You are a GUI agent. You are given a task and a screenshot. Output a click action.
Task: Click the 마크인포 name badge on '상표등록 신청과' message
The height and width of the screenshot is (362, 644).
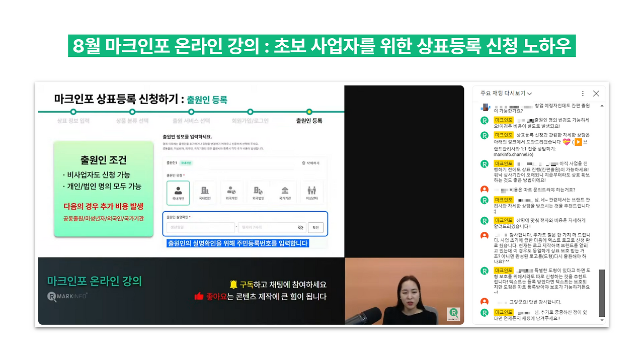point(504,135)
